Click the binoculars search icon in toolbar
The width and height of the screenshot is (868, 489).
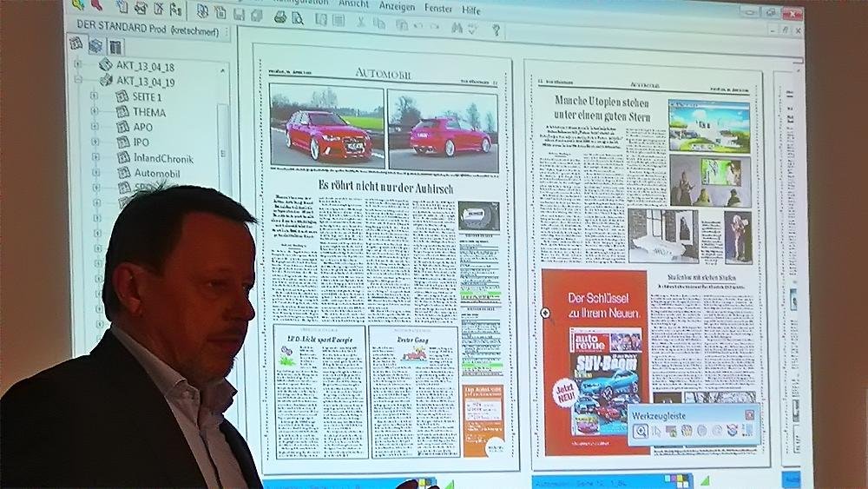click(456, 27)
